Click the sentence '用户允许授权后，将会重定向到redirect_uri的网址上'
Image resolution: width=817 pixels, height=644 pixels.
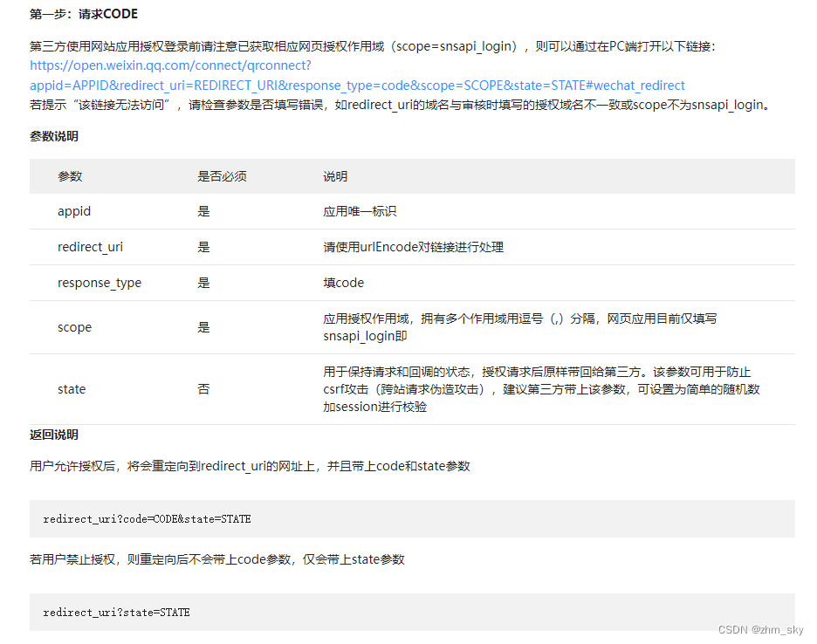[173, 466]
